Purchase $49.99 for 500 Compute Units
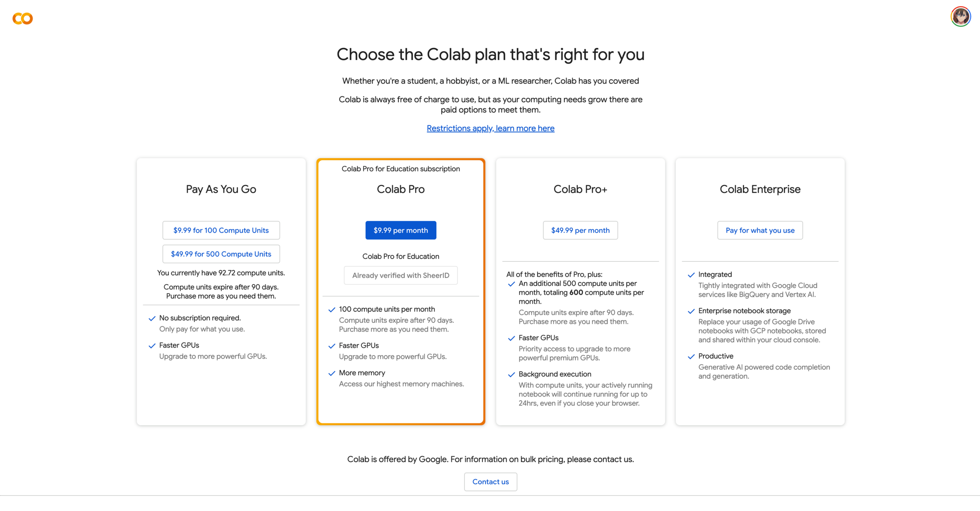980x511 pixels. pos(221,254)
